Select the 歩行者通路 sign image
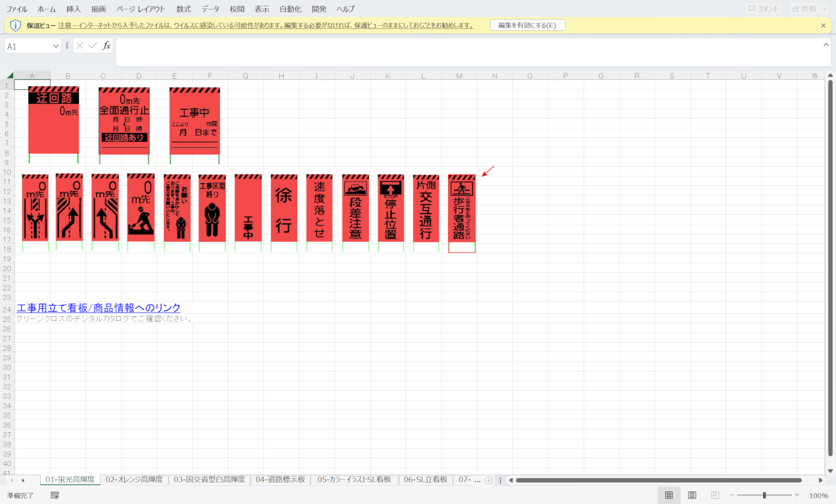This screenshot has width=836, height=504. pyautogui.click(x=462, y=214)
